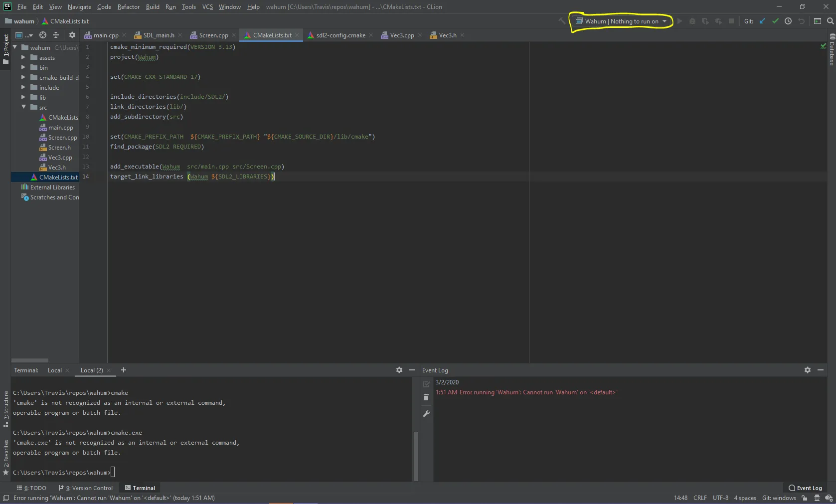The height and width of the screenshot is (504, 836).
Task: Clear Event Log with trash icon
Action: [x=426, y=397]
